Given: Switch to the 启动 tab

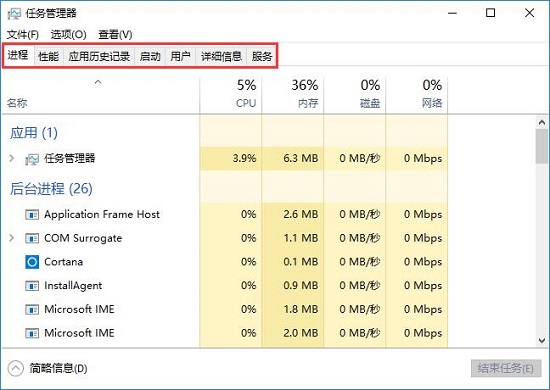Looking at the screenshot, I should point(150,56).
